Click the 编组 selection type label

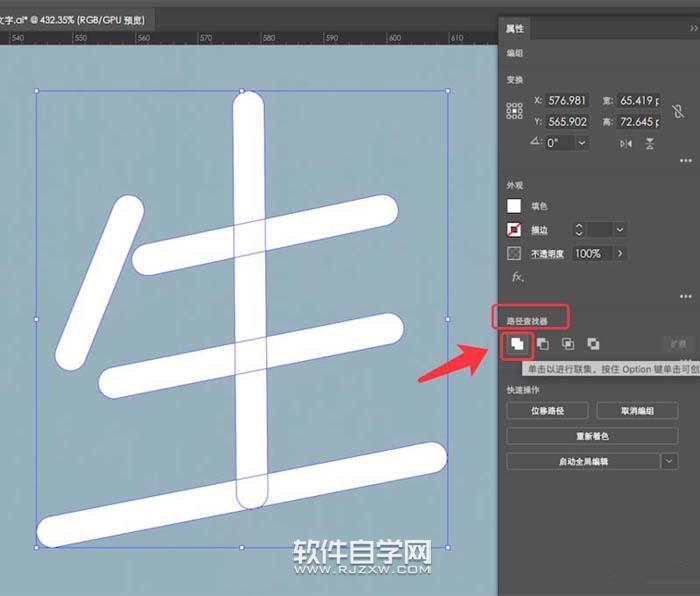point(514,53)
